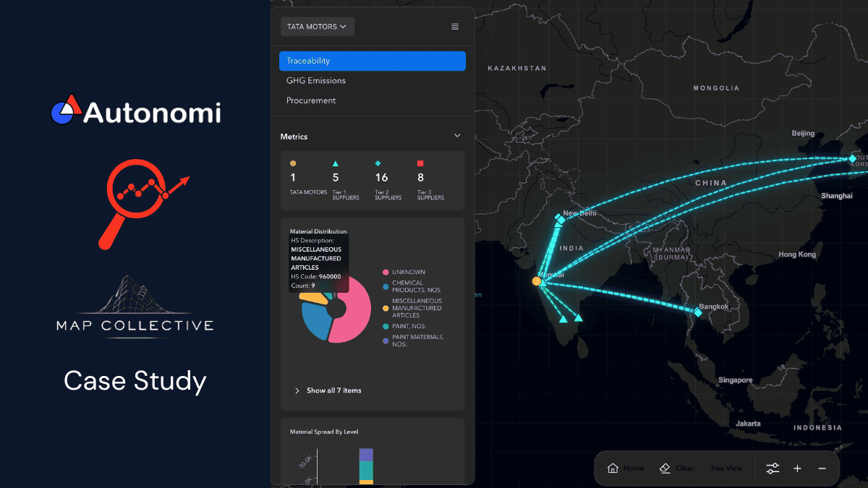Zoom out with the minus icon

click(x=822, y=468)
